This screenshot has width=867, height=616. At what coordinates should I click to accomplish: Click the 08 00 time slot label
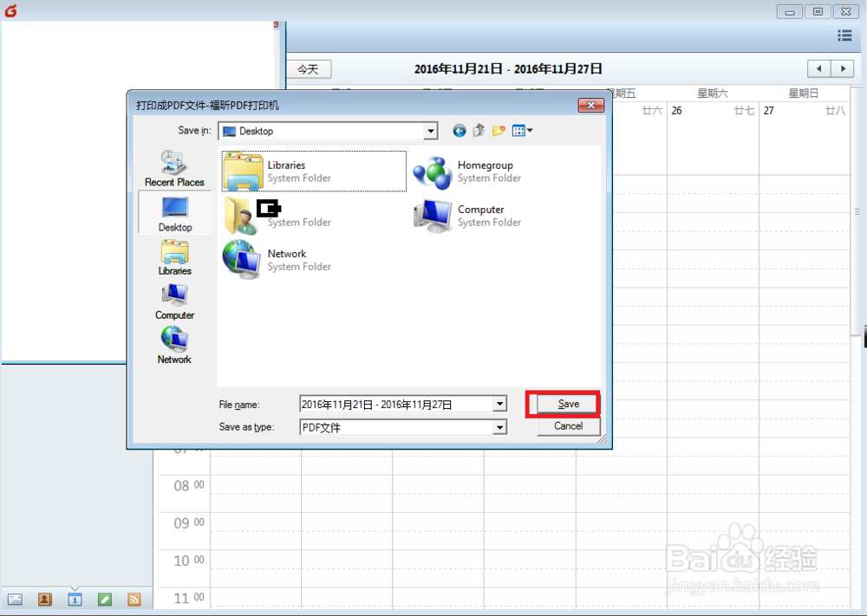tap(188, 486)
